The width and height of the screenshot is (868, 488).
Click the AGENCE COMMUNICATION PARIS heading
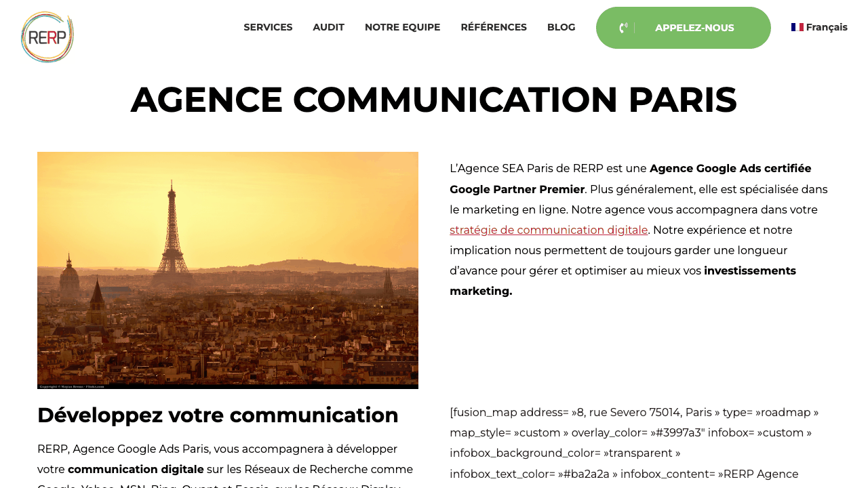(434, 100)
